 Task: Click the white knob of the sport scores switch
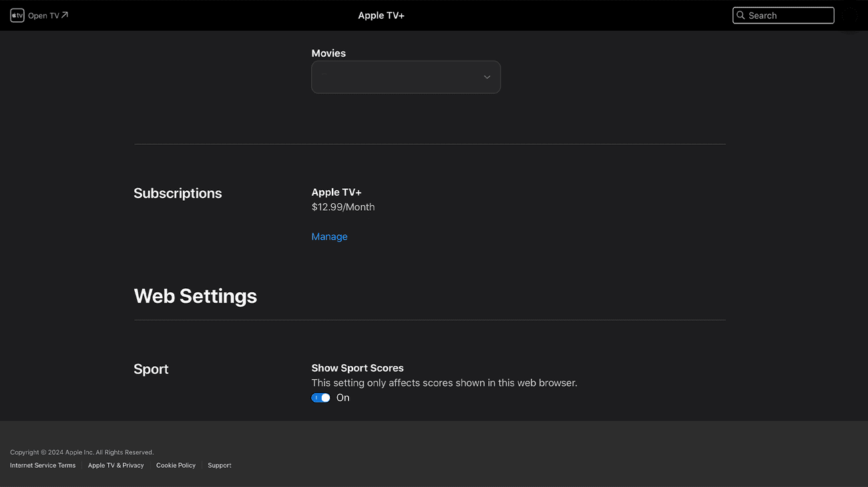pyautogui.click(x=324, y=397)
